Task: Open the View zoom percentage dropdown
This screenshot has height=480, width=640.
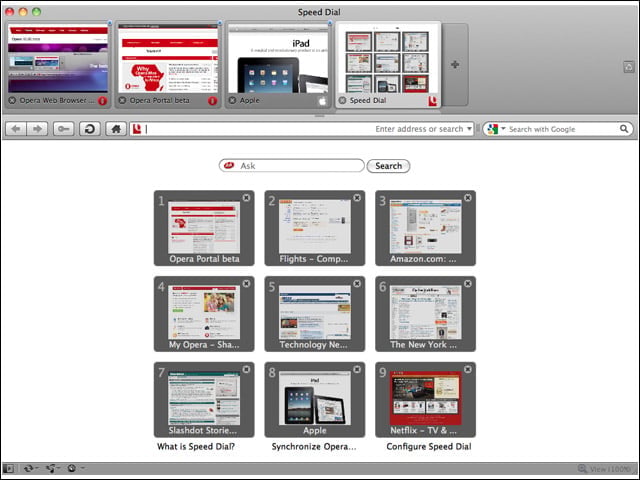Action: click(611, 469)
